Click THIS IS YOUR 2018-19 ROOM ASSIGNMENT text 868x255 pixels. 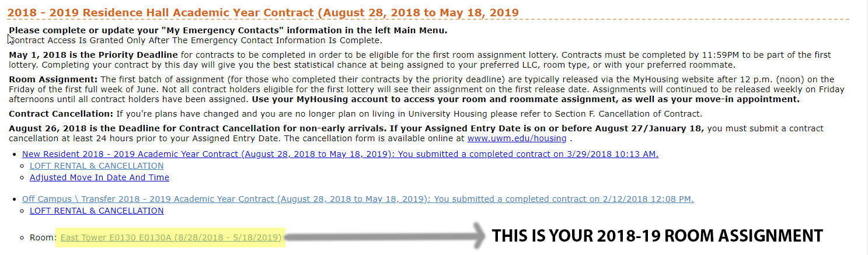[657, 236]
